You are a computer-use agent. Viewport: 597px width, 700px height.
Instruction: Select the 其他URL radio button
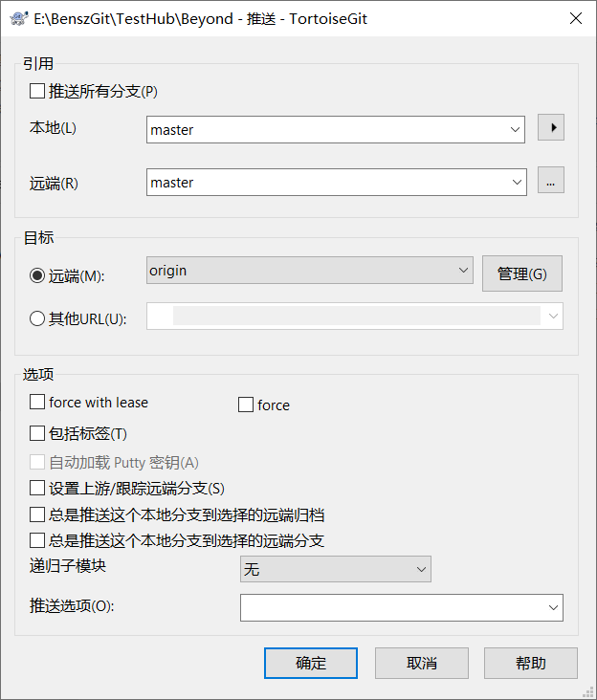[37, 319]
